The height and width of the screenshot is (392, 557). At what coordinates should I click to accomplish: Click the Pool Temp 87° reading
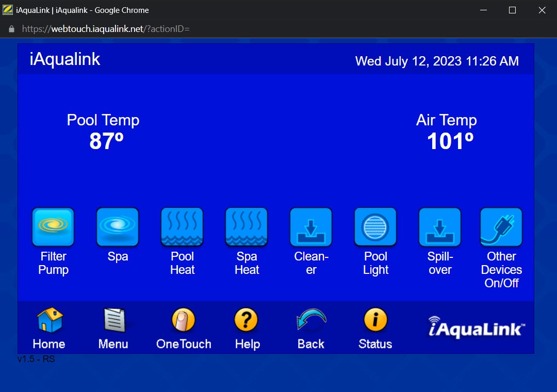(103, 132)
